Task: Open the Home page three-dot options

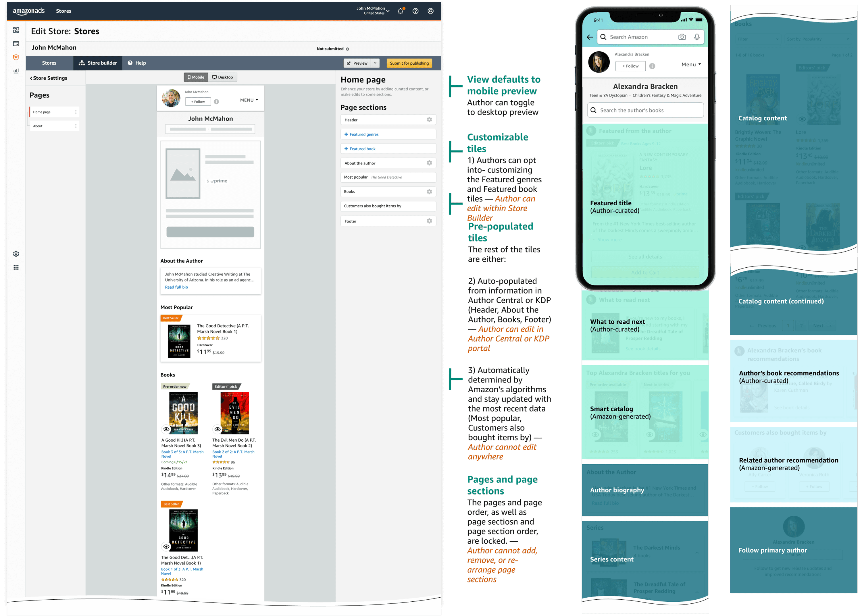Action: tap(76, 112)
